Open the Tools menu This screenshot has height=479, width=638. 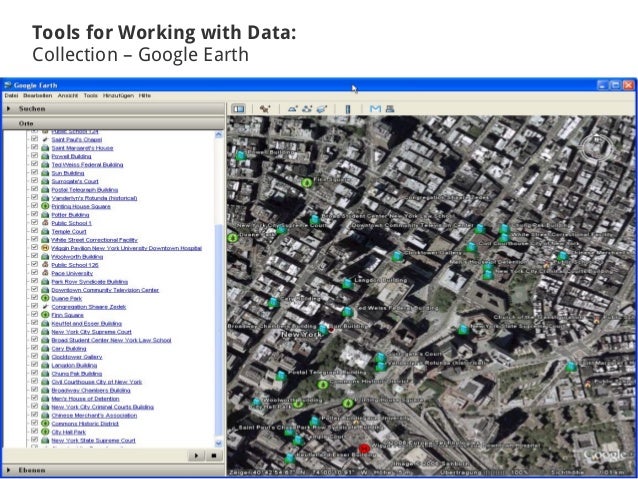(x=90, y=96)
